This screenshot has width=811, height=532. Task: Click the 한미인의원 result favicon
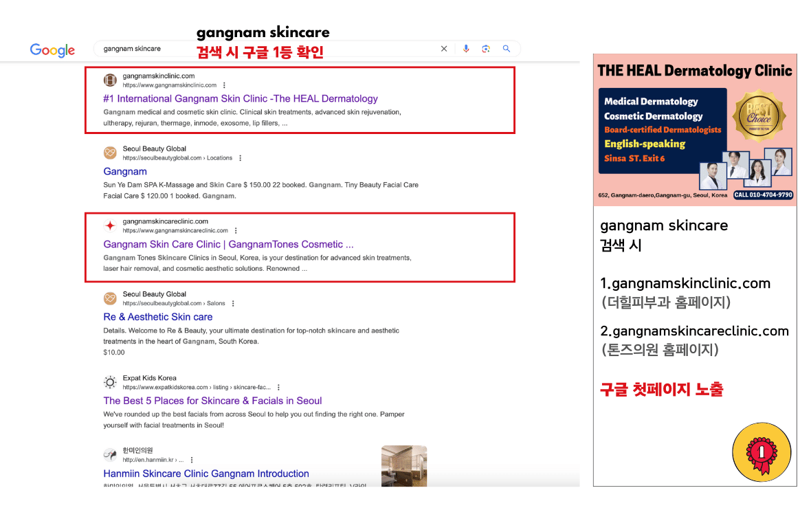[x=110, y=454]
